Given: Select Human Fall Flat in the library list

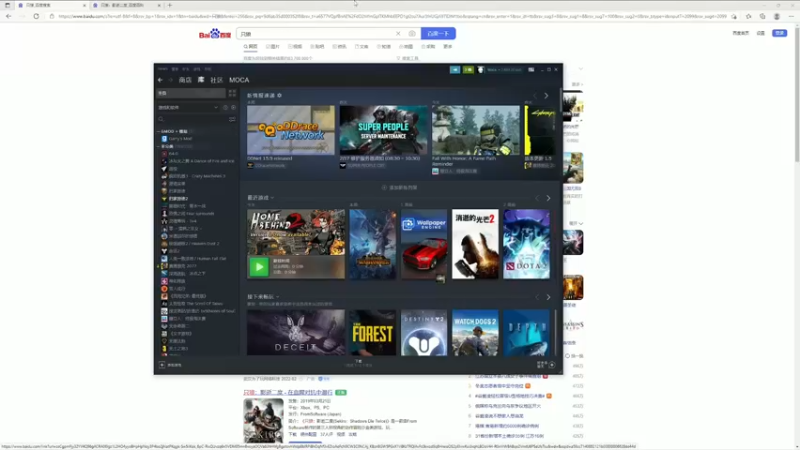Looking at the screenshot, I should tap(194, 259).
